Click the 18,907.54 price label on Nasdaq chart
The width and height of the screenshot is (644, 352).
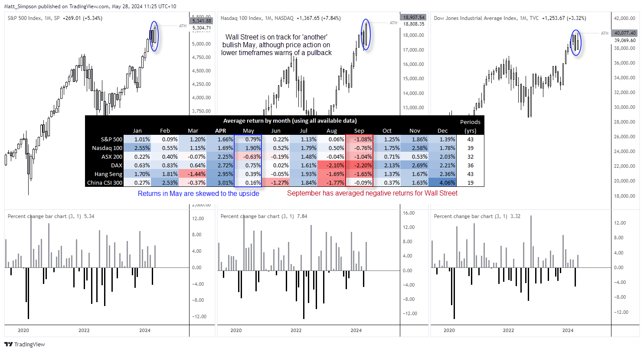tap(414, 17)
